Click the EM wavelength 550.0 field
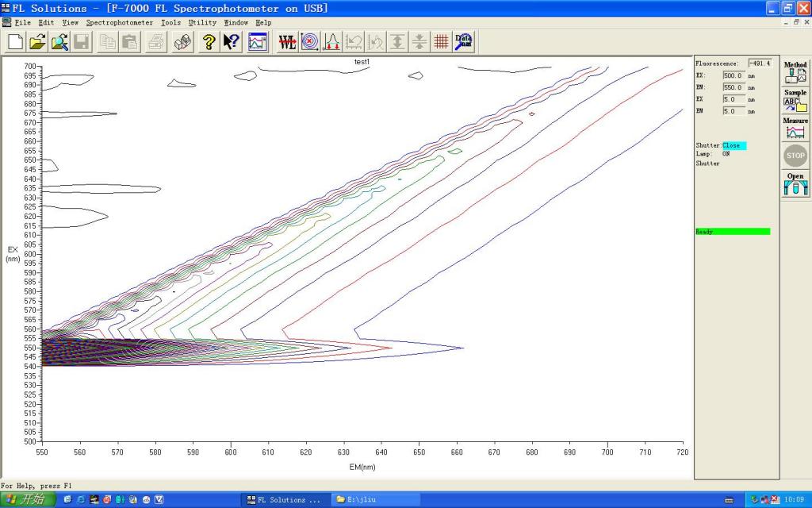Screen dimensions: 812x508 [733, 87]
